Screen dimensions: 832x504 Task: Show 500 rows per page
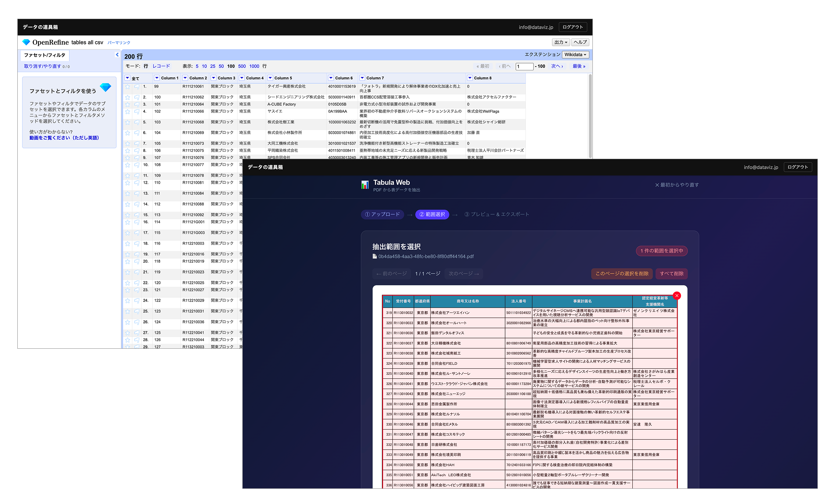coord(242,66)
